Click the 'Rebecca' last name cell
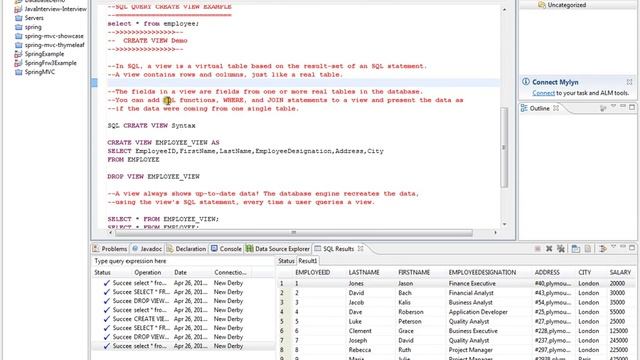 click(360, 350)
